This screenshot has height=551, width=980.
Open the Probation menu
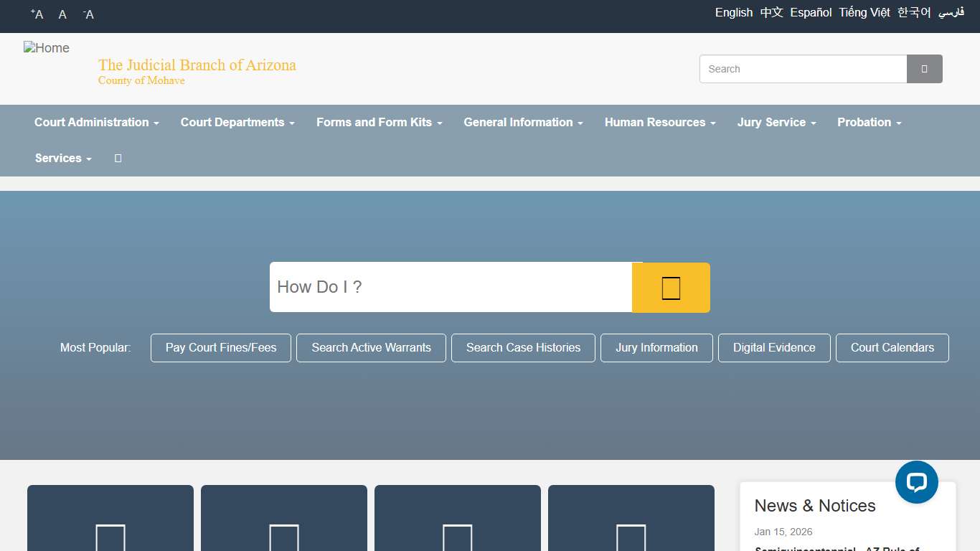869,123
